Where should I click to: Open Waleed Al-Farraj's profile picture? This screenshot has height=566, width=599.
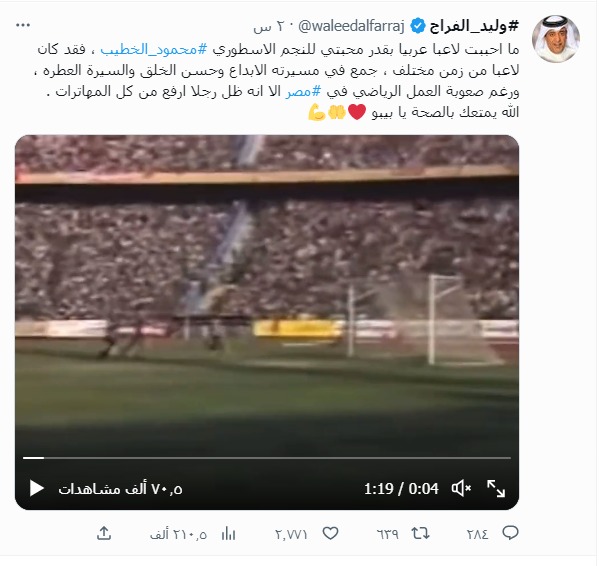pos(556,39)
